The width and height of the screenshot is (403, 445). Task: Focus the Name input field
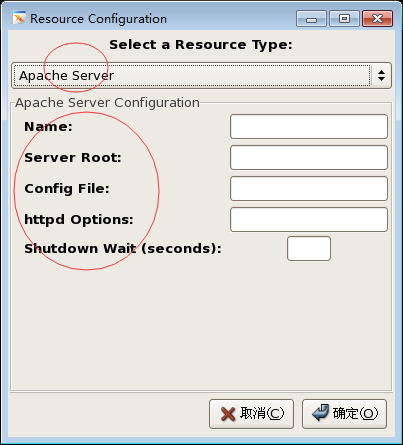pos(309,127)
